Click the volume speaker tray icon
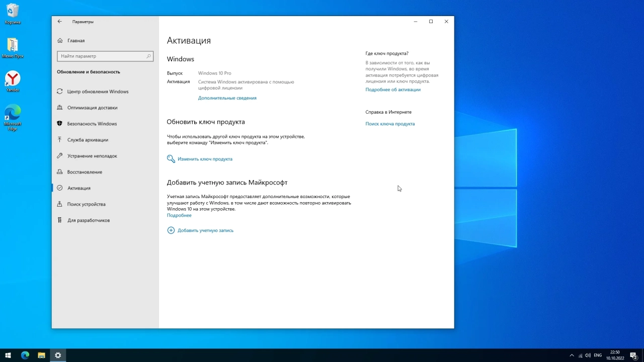The width and height of the screenshot is (644, 362). 588,355
